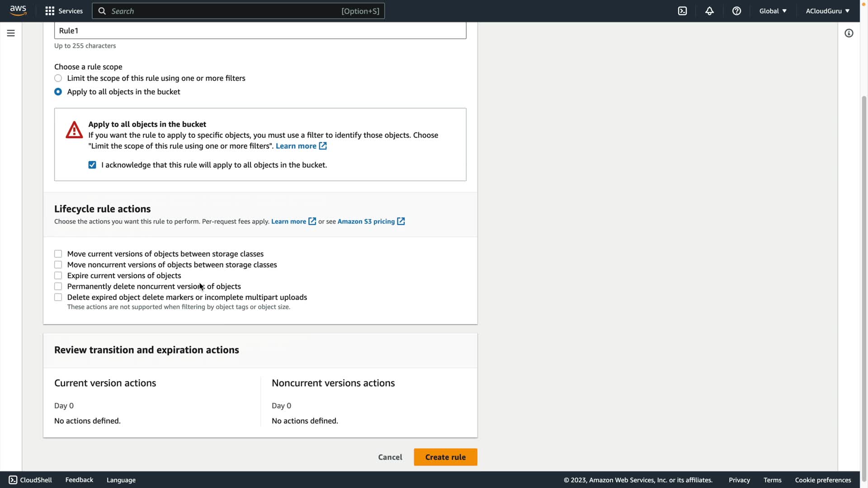The height and width of the screenshot is (488, 868).
Task: Open the notifications bell
Action: (x=709, y=11)
